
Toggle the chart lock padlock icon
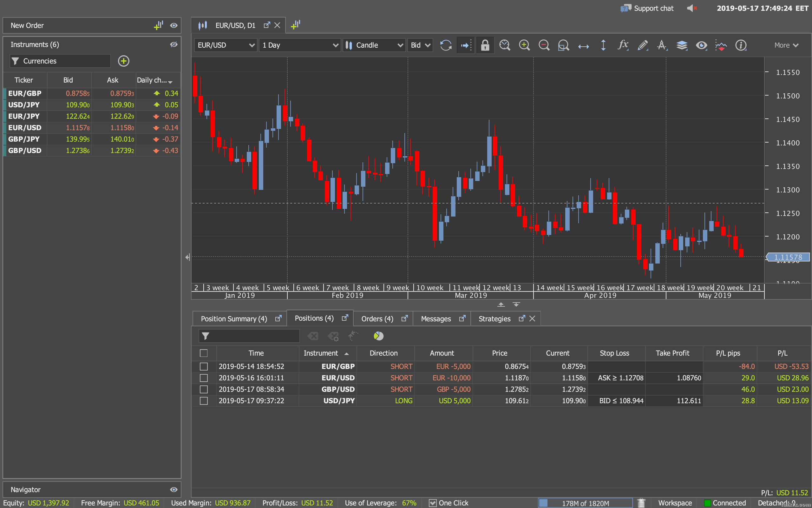coord(485,45)
